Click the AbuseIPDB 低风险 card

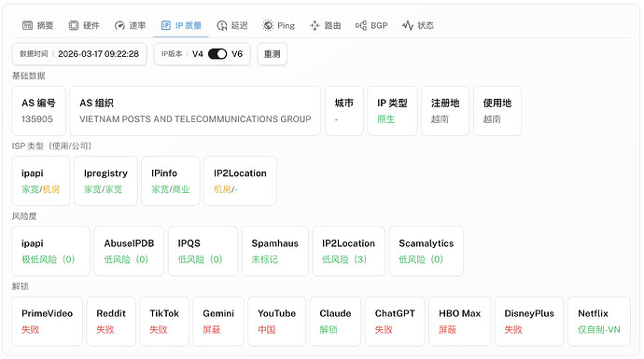(x=129, y=251)
